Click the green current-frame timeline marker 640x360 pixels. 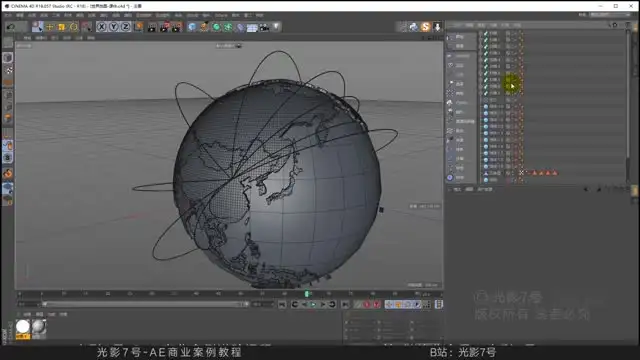tap(307, 293)
